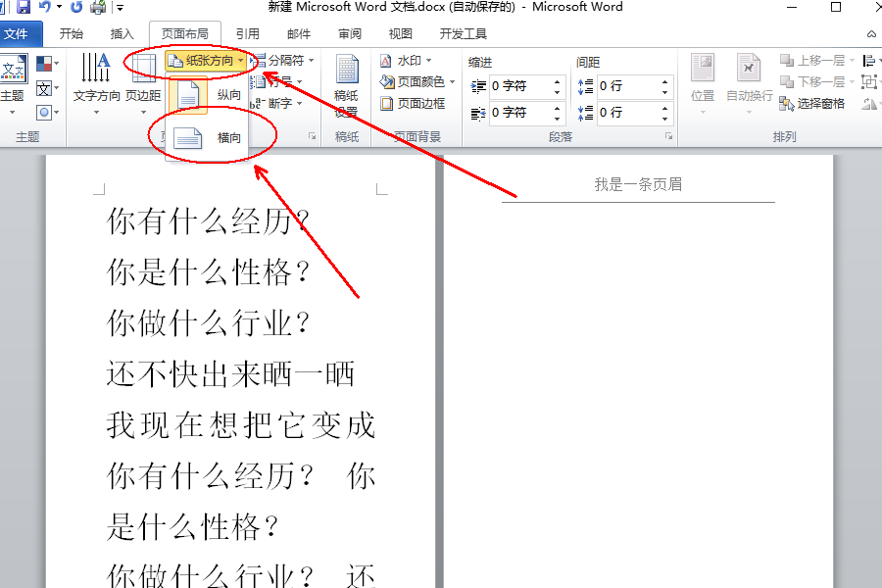The width and height of the screenshot is (882, 588).
Task: Switch to the 开始 tab
Action: click(72, 33)
